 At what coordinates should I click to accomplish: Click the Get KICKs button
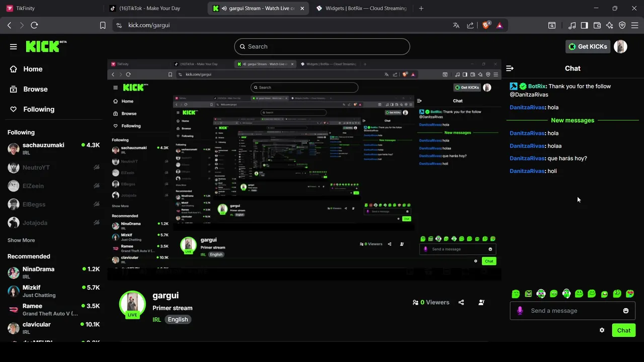coord(588,47)
